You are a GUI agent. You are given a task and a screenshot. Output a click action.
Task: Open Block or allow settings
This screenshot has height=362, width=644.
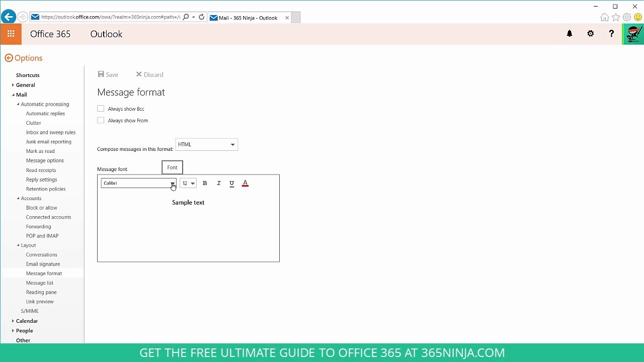pos(41,208)
